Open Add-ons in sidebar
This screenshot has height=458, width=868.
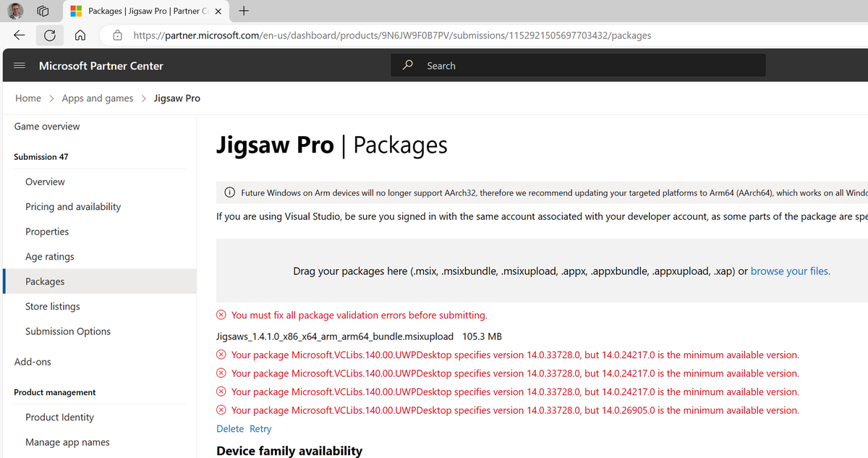click(x=33, y=362)
